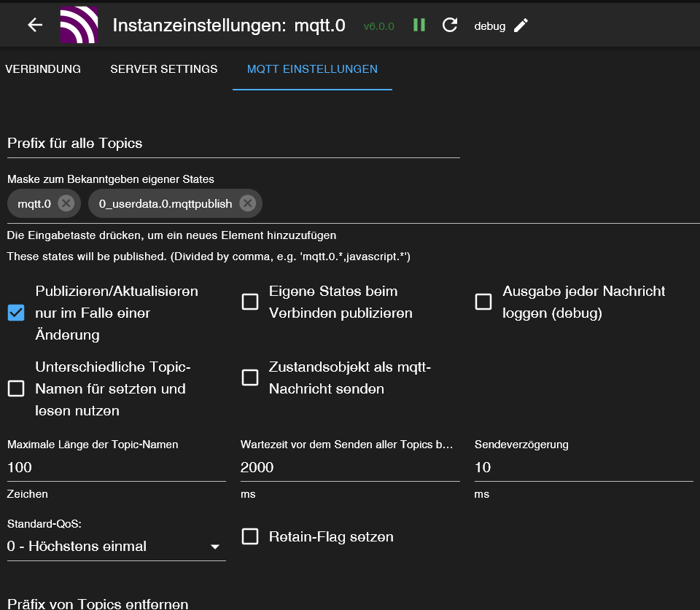Click the Maximale Länge der Topic-Namen field
Viewport: 700px width, 610px height.
(x=117, y=468)
